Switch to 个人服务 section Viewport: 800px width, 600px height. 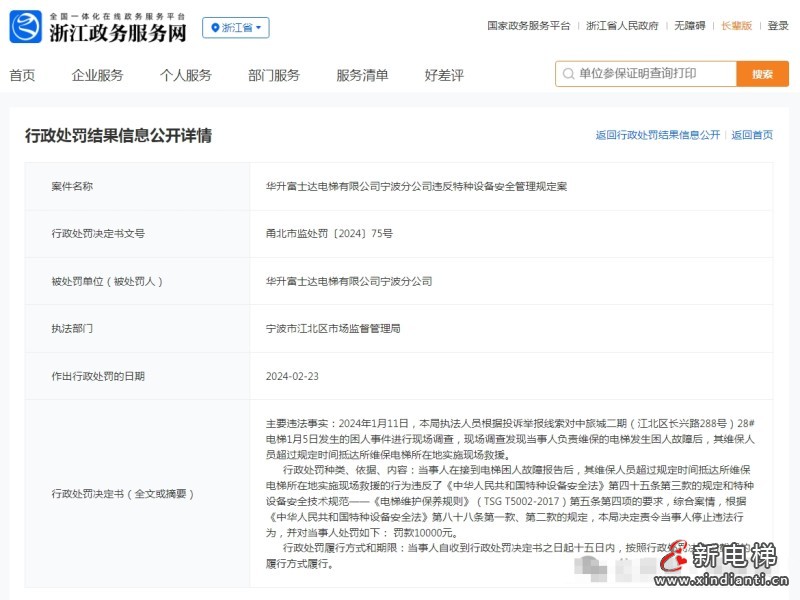tap(185, 74)
